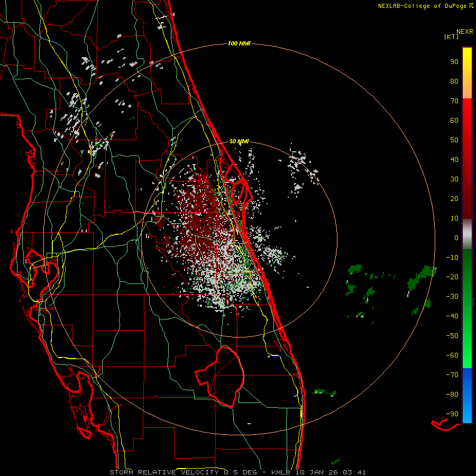Select the "70" value on the velocity scale
This screenshot has height=476, width=476.
tap(454, 101)
